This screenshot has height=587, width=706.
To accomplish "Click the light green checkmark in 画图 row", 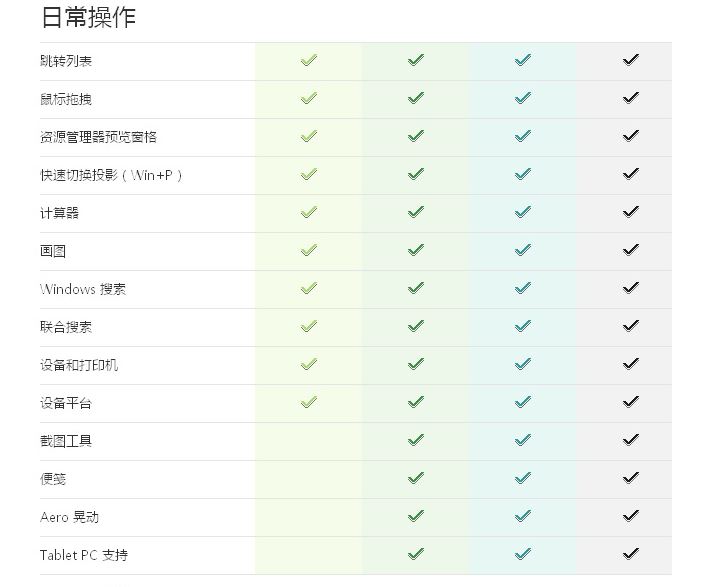I will pos(309,250).
